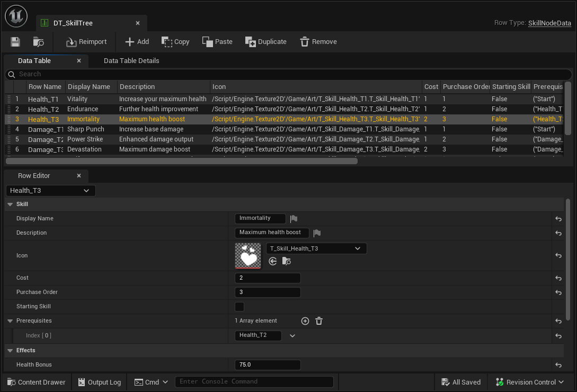Enable the Starting Skill checkbox
Screen dimensions: 577x392
pyautogui.click(x=239, y=306)
